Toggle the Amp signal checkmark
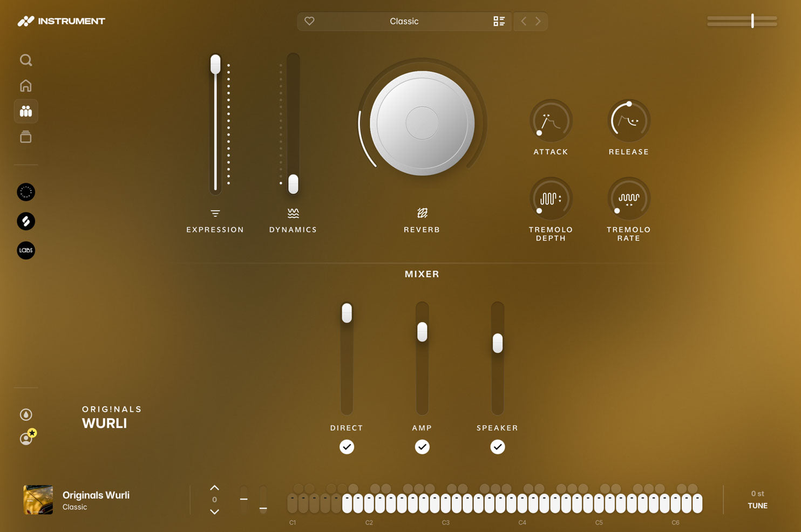 tap(422, 447)
